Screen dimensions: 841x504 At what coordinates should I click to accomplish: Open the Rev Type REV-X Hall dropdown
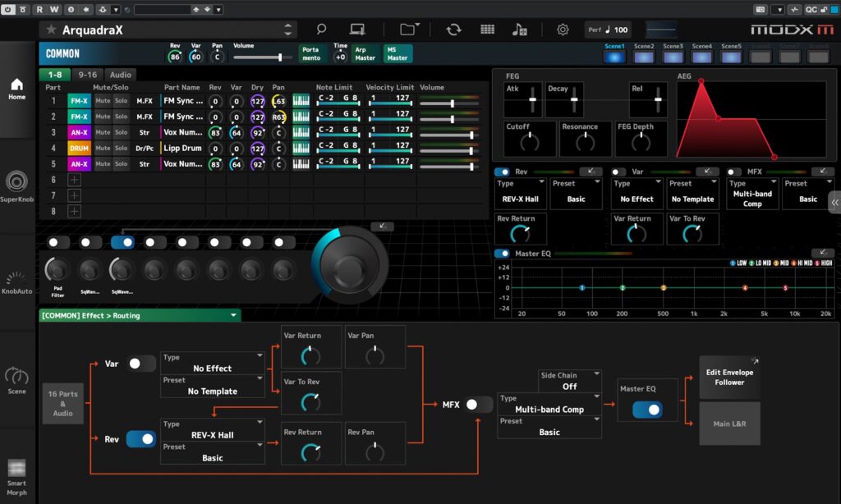[213, 430]
